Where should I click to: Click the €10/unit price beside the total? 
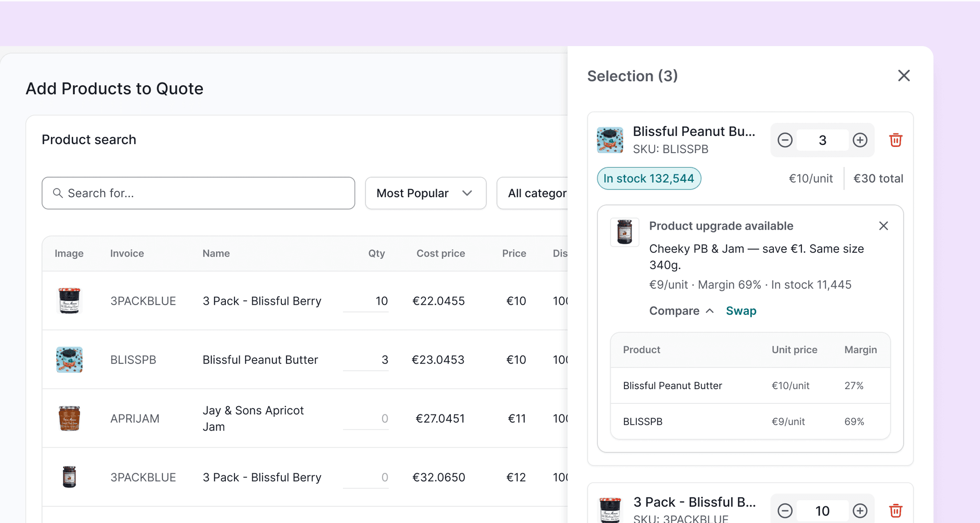(811, 178)
